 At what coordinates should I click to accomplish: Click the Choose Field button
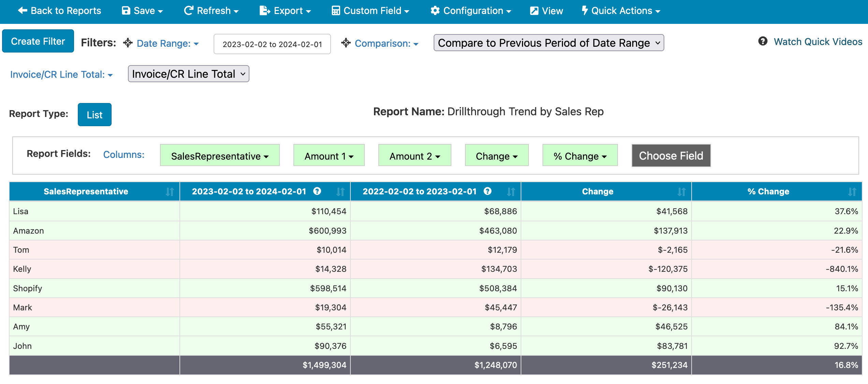click(671, 156)
